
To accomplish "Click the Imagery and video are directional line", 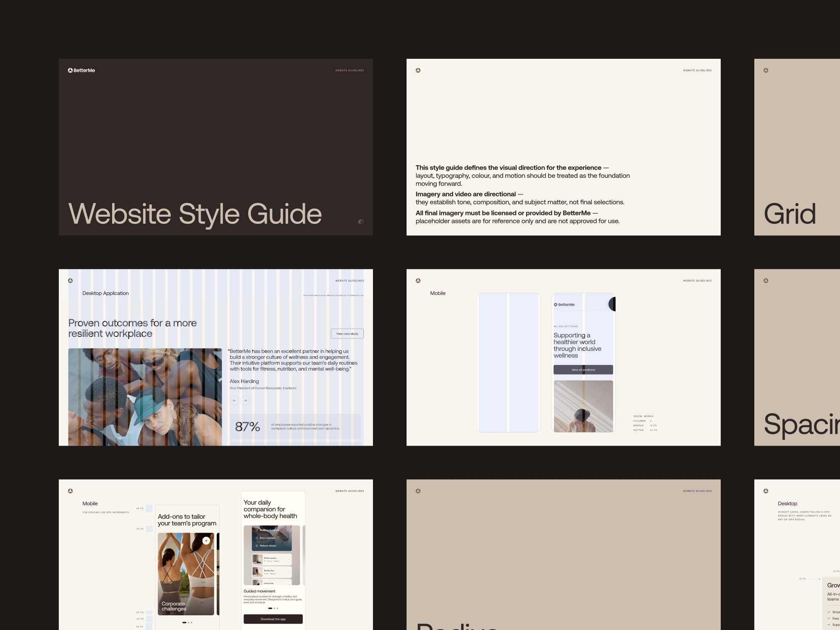I will pos(469,194).
